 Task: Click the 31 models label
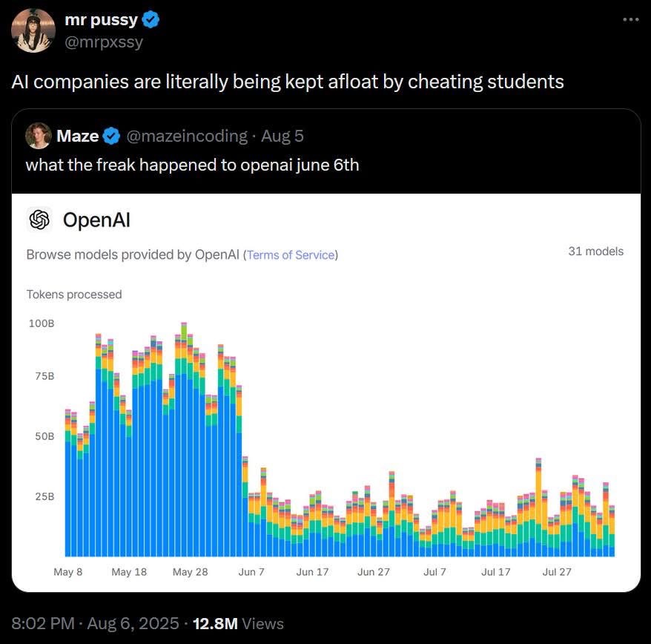pos(596,252)
